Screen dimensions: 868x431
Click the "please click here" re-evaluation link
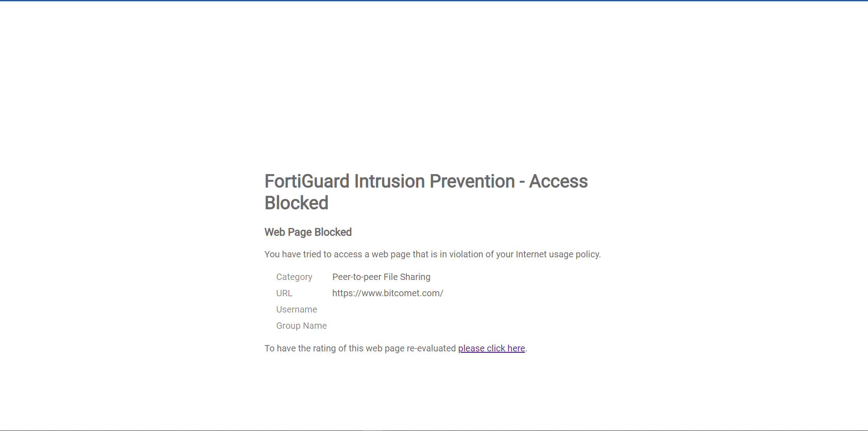[491, 348]
